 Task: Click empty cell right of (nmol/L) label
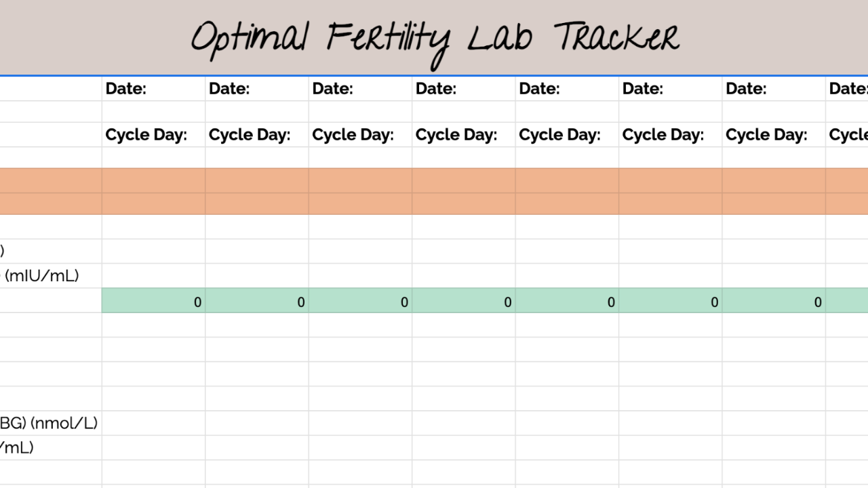pos(153,424)
